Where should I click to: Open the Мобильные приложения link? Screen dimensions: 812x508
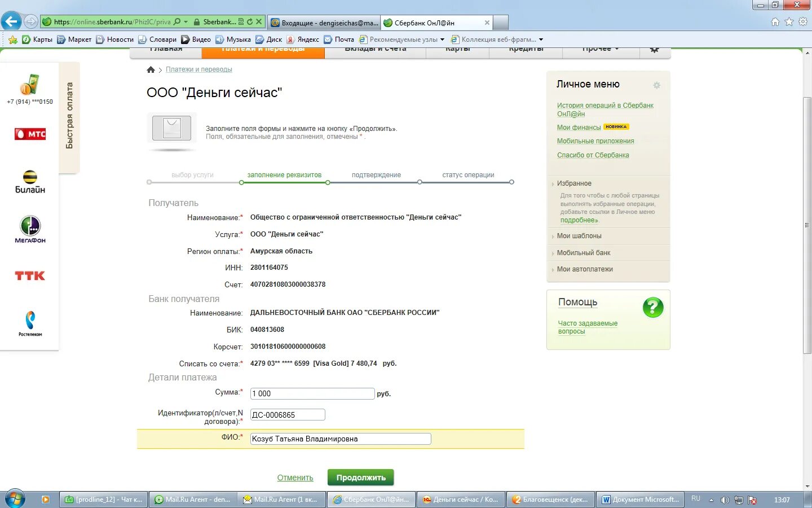pyautogui.click(x=595, y=141)
